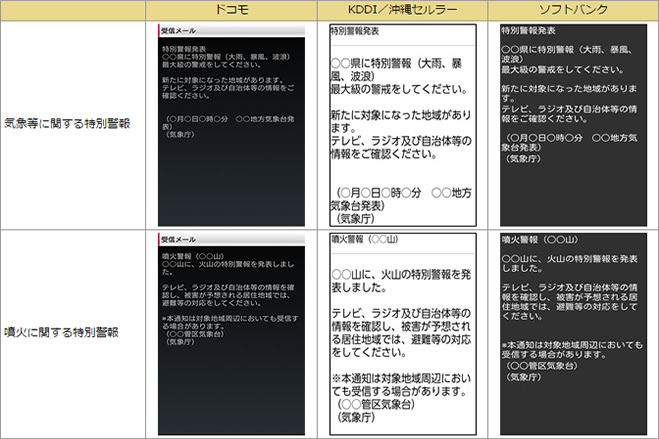659x439 pixels.
Task: Click 噴火警報（○○山） heading in the KDDI screen
Action: (364, 239)
